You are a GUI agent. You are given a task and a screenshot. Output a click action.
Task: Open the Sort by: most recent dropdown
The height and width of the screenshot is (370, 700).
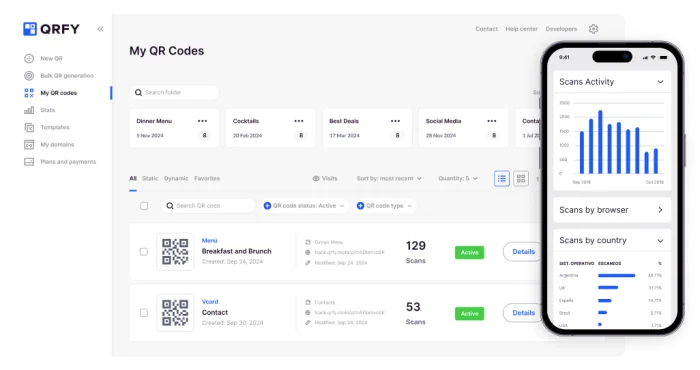(x=389, y=179)
